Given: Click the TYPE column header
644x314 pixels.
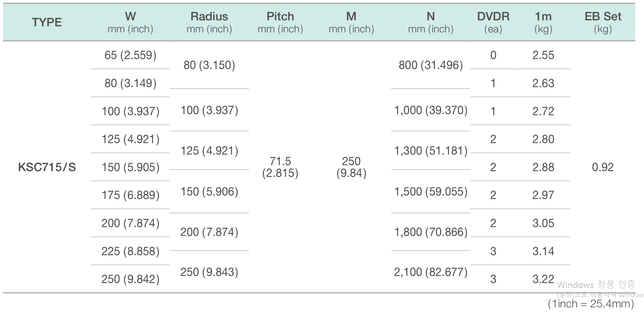Looking at the screenshot, I should [x=46, y=23].
